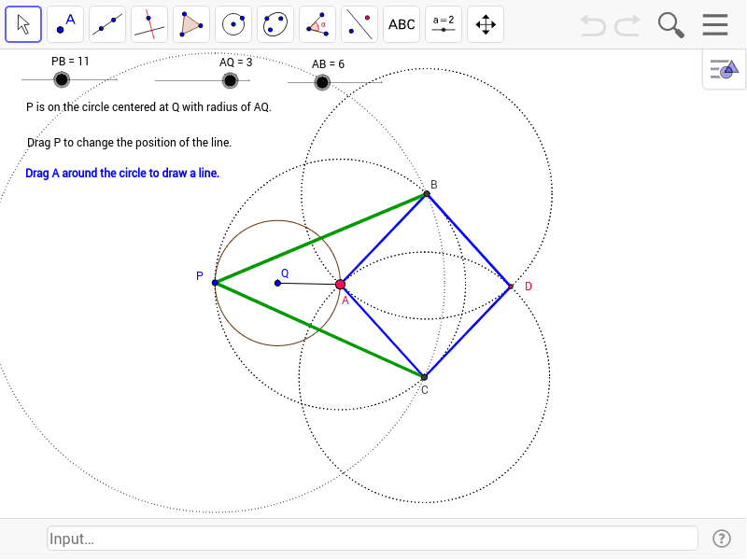Click the blue point Q
This screenshot has width=747, height=560.
[x=277, y=283]
